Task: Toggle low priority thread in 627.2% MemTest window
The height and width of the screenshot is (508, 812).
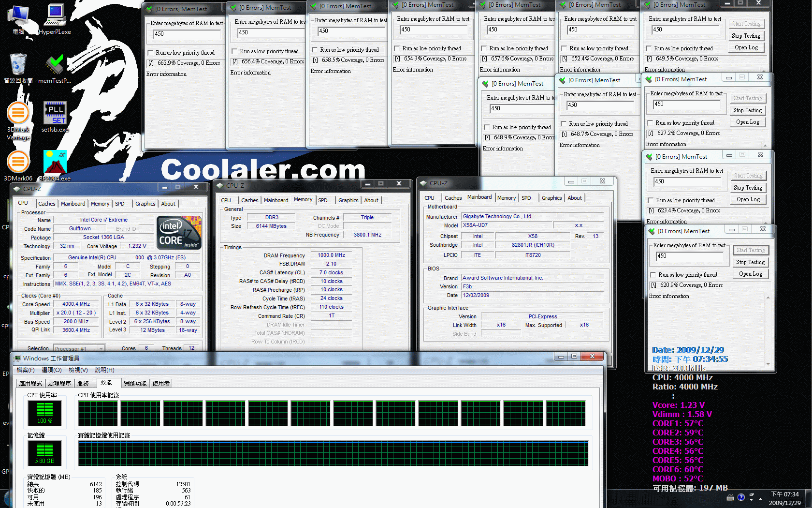Action: [651, 123]
